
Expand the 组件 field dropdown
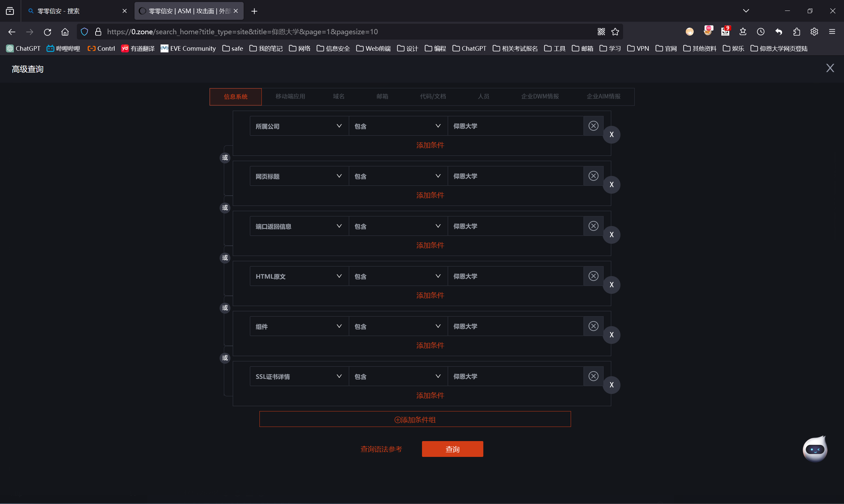(299, 326)
